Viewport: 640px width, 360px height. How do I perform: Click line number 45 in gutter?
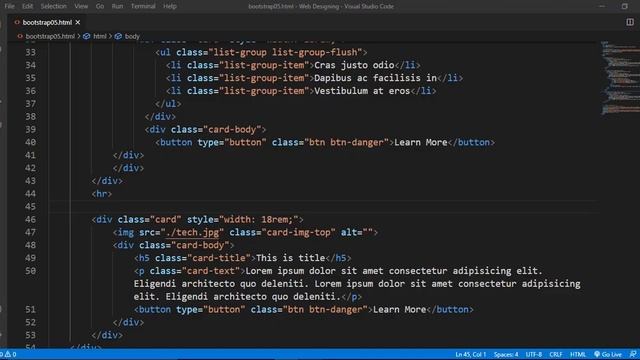pos(31,207)
